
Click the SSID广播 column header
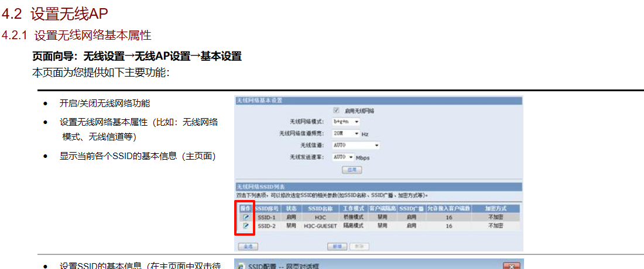pos(412,209)
